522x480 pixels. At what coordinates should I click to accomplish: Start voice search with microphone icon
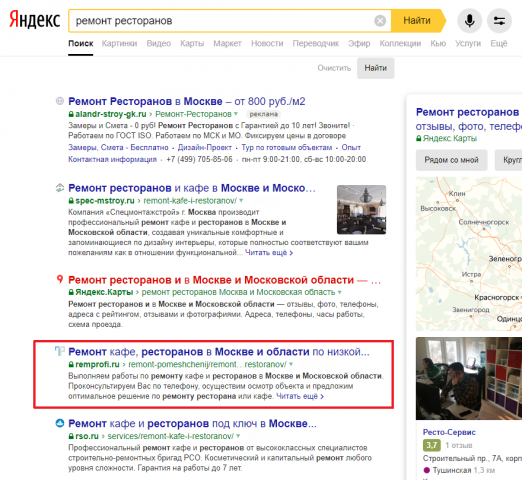[x=469, y=21]
